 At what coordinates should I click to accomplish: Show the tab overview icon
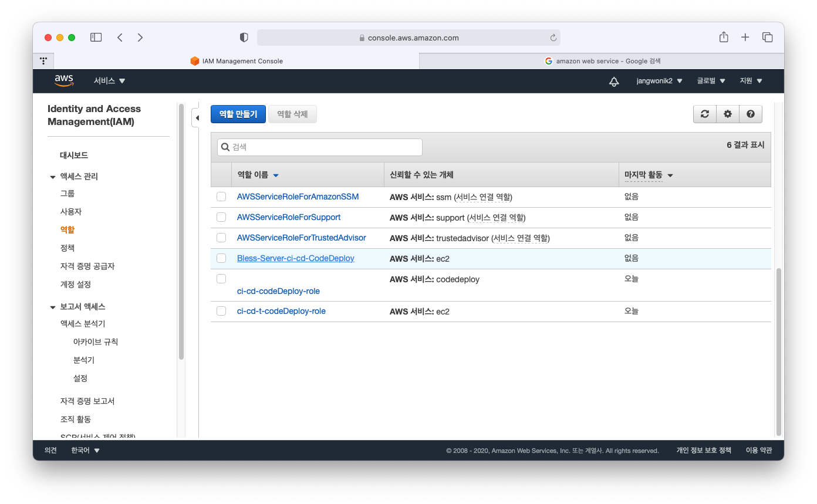coord(767,38)
